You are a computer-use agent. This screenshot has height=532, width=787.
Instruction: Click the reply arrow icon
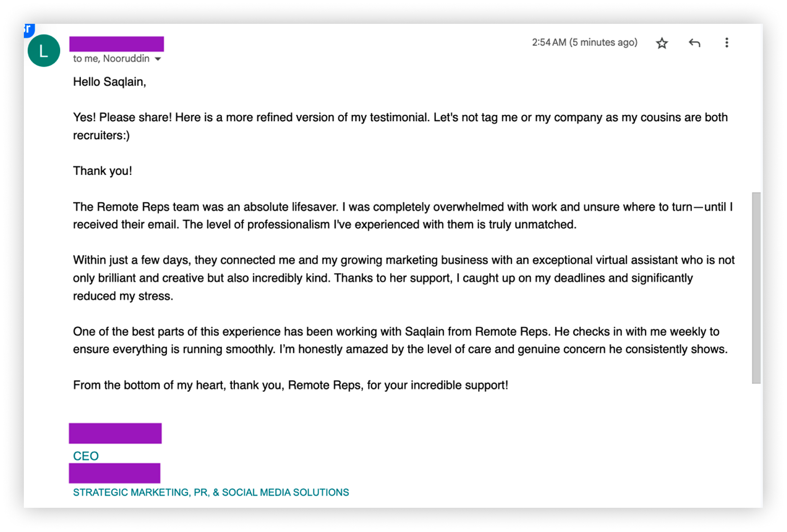point(694,43)
